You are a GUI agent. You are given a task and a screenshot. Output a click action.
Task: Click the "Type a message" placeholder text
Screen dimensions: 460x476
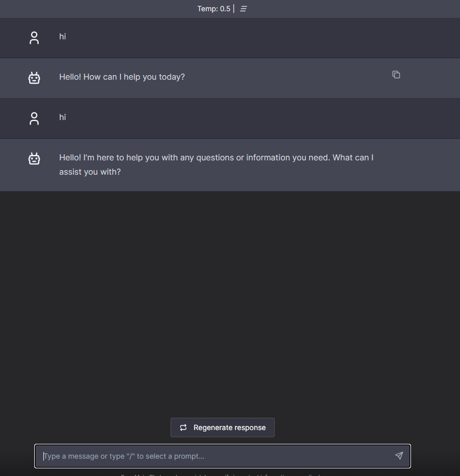pos(124,456)
